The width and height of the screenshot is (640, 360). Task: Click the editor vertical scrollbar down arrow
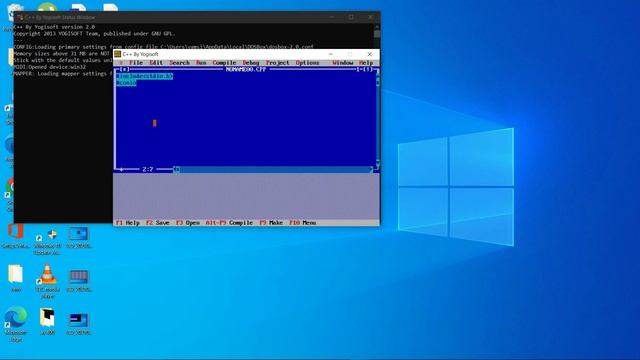pos(378,163)
